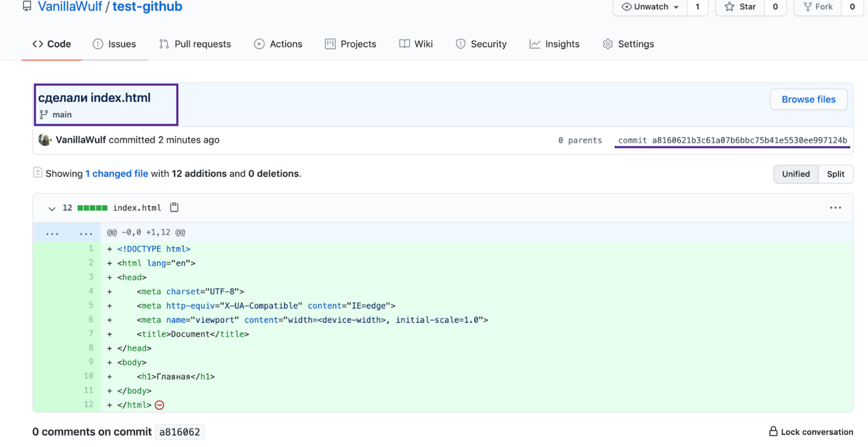Screen dimensions: 868x447
Task: Open the 1 changed file link
Action: click(117, 173)
